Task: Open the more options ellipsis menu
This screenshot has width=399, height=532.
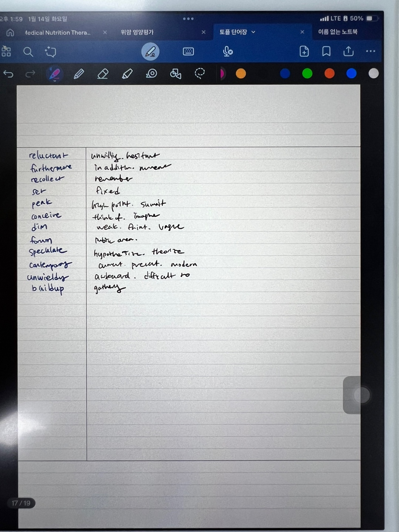Action: click(x=371, y=51)
